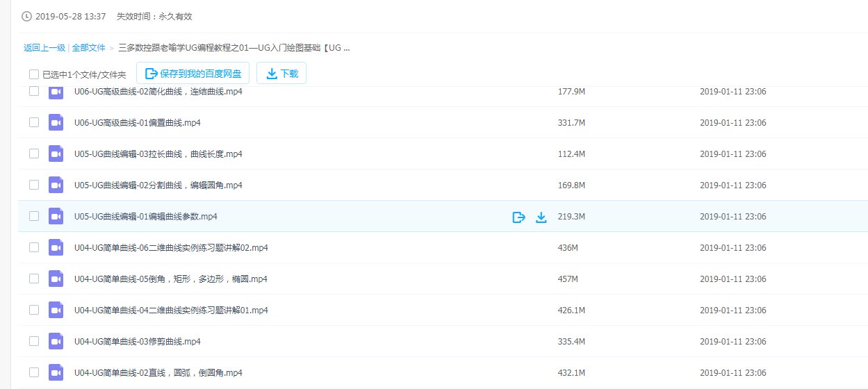
Task: Click size value 436M
Action: tap(568, 247)
